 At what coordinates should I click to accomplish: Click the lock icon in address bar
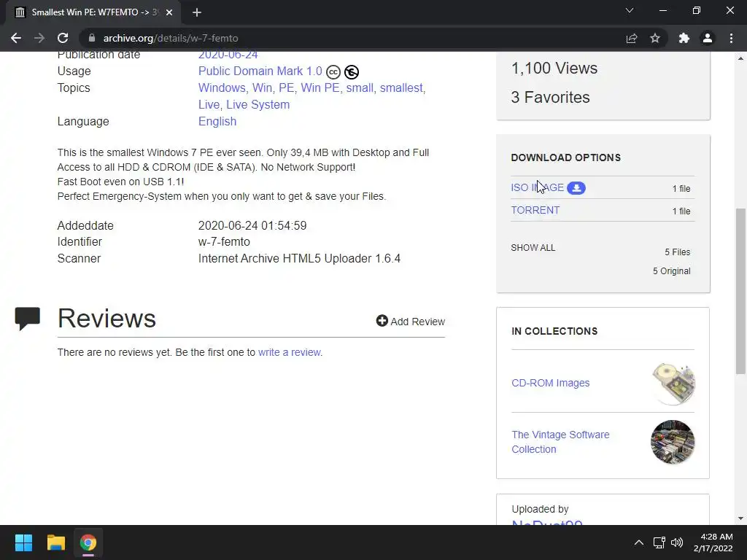tap(92, 38)
